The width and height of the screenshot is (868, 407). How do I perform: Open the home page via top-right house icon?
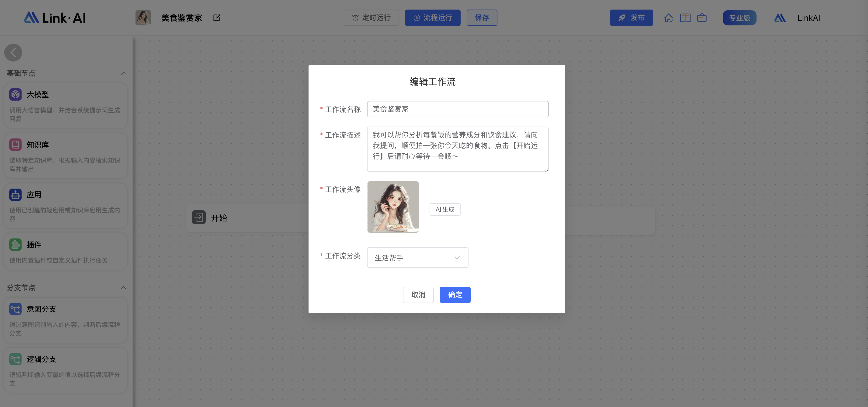pyautogui.click(x=669, y=17)
